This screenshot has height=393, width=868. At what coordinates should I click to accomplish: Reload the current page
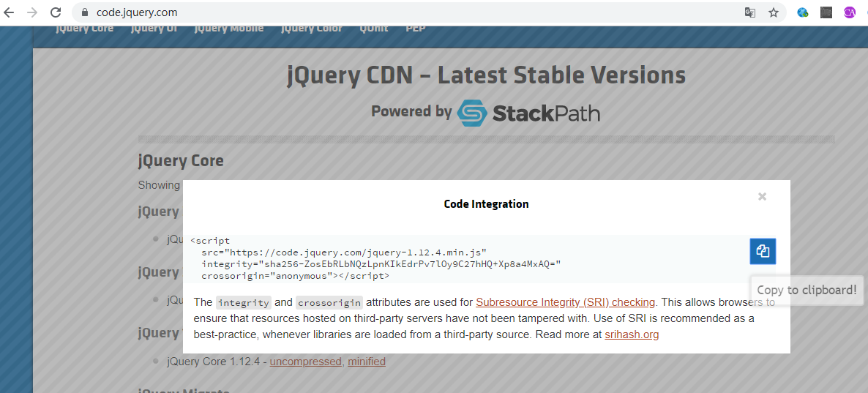55,12
